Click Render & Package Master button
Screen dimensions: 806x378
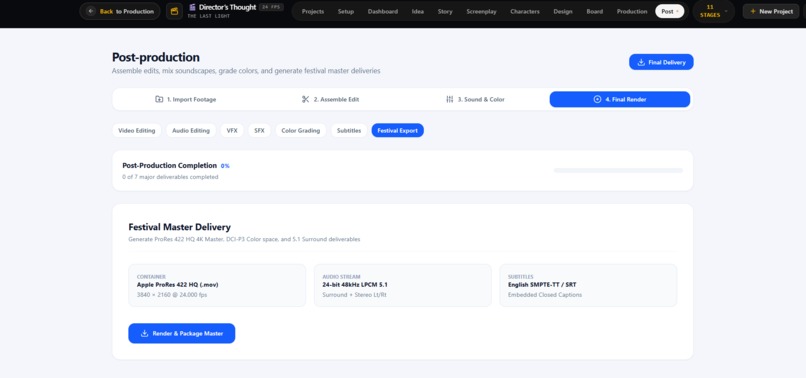click(181, 333)
